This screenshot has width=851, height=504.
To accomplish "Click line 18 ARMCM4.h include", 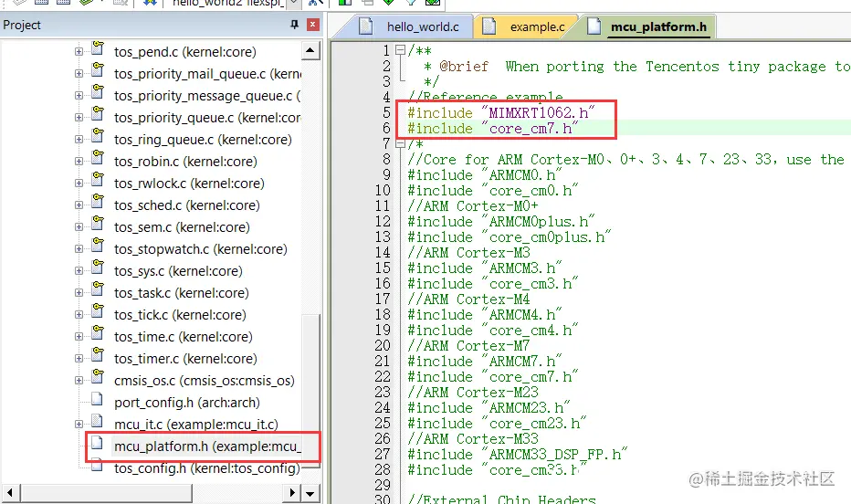I will click(x=485, y=315).
